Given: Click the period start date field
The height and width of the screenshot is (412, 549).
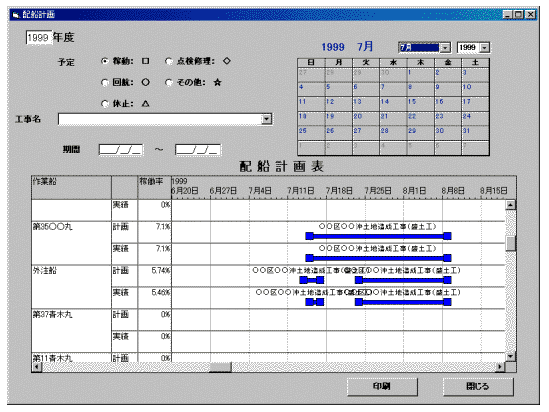Looking at the screenshot, I should pyautogui.click(x=121, y=150).
